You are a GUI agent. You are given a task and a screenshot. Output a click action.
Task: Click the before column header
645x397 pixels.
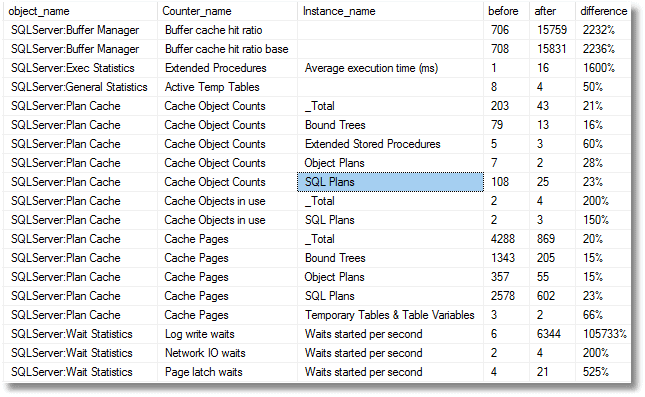[x=506, y=11]
